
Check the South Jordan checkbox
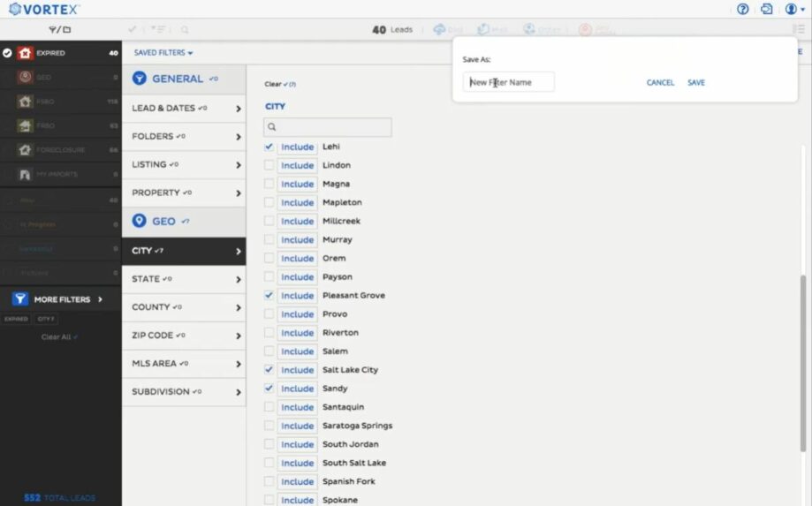269,444
